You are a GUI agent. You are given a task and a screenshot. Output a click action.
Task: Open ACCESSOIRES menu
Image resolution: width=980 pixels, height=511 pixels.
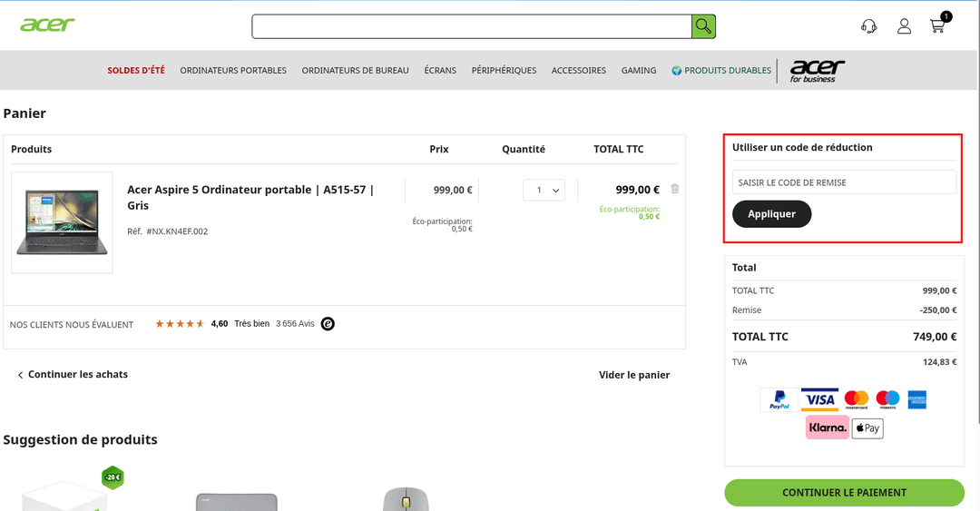pos(579,71)
